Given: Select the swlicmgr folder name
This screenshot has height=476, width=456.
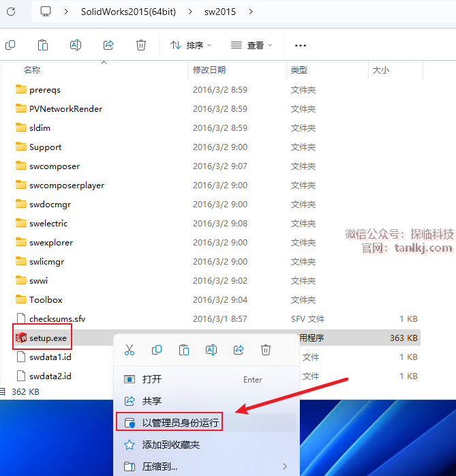Looking at the screenshot, I should (x=47, y=262).
